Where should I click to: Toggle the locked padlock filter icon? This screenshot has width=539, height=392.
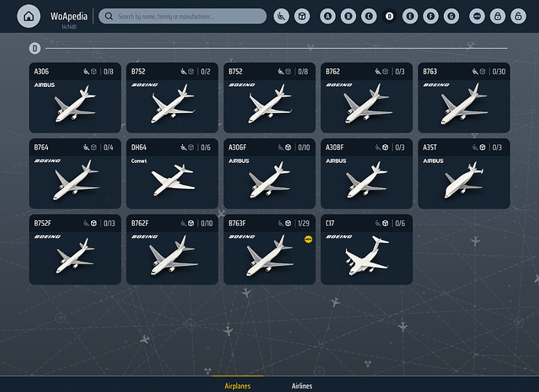point(497,16)
